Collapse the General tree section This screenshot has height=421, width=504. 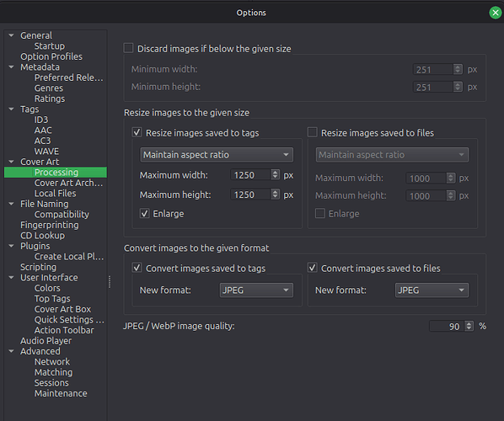11,35
